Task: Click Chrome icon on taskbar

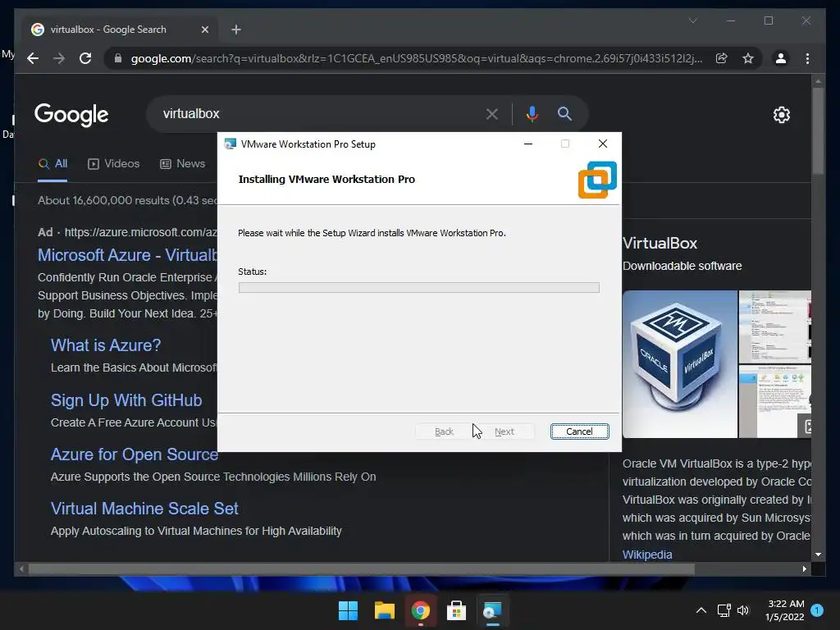Action: 421,610
